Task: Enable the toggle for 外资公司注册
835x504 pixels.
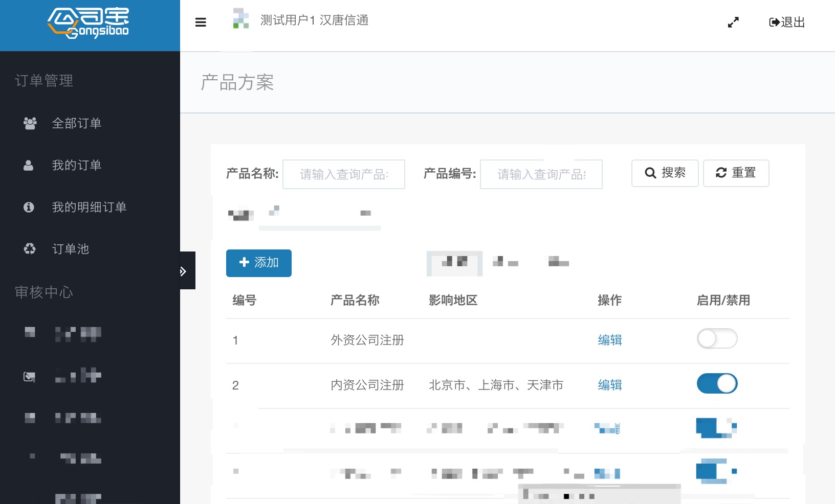Action: [x=717, y=338]
